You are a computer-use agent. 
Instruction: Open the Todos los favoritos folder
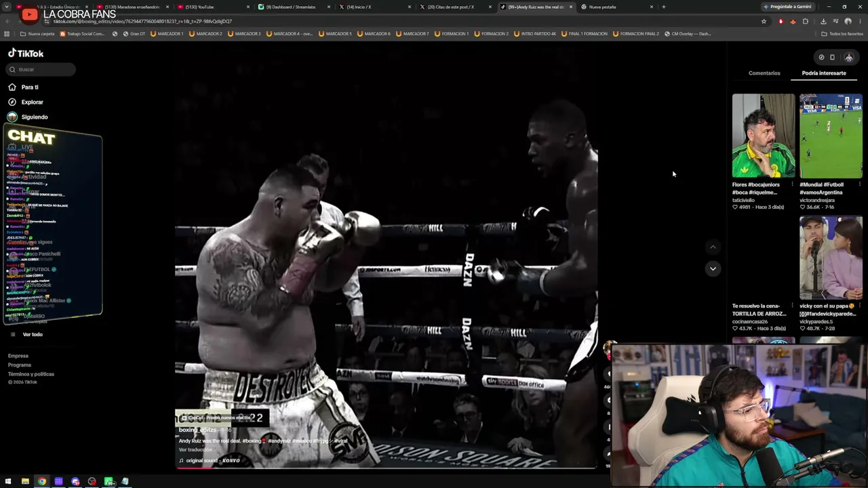tap(842, 34)
